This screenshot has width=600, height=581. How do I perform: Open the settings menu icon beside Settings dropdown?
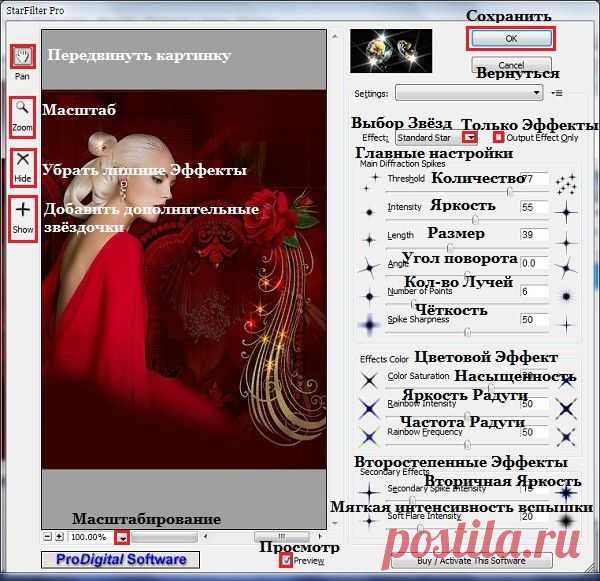pyautogui.click(x=557, y=93)
